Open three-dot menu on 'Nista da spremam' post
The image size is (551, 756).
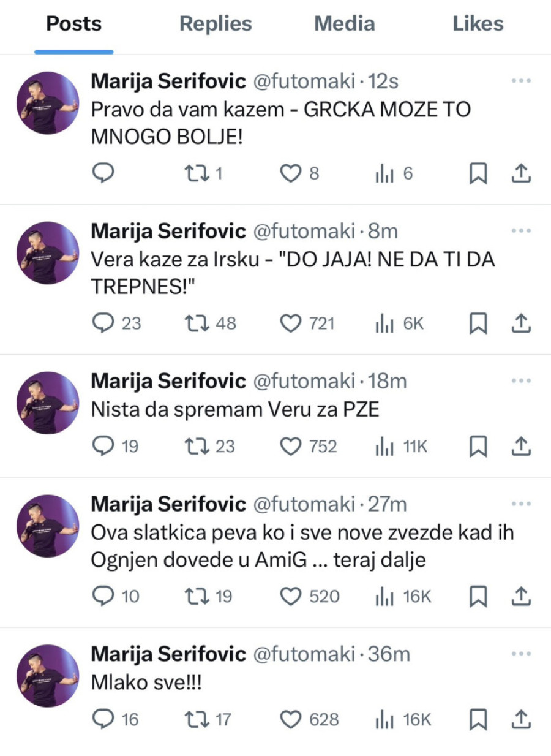(x=520, y=380)
